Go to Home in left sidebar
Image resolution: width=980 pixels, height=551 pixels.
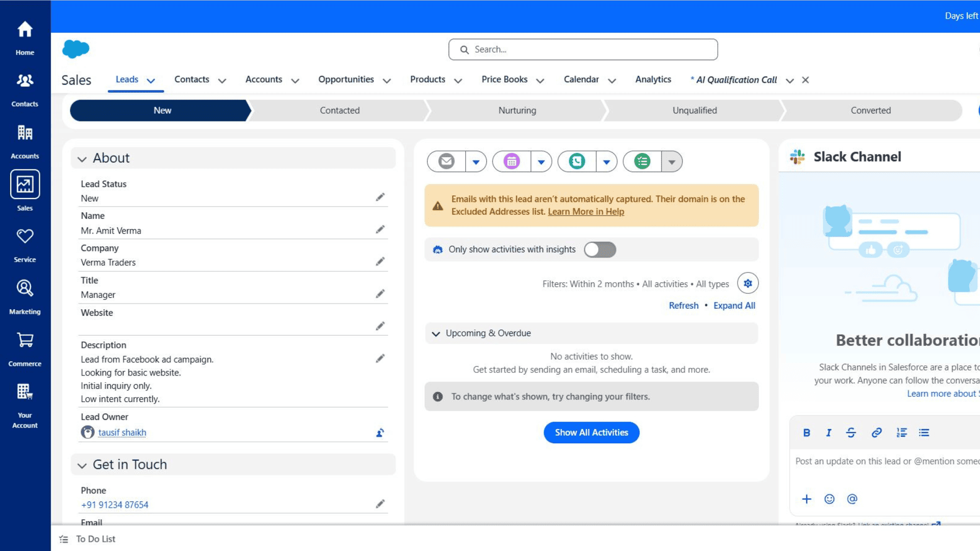coord(24,37)
